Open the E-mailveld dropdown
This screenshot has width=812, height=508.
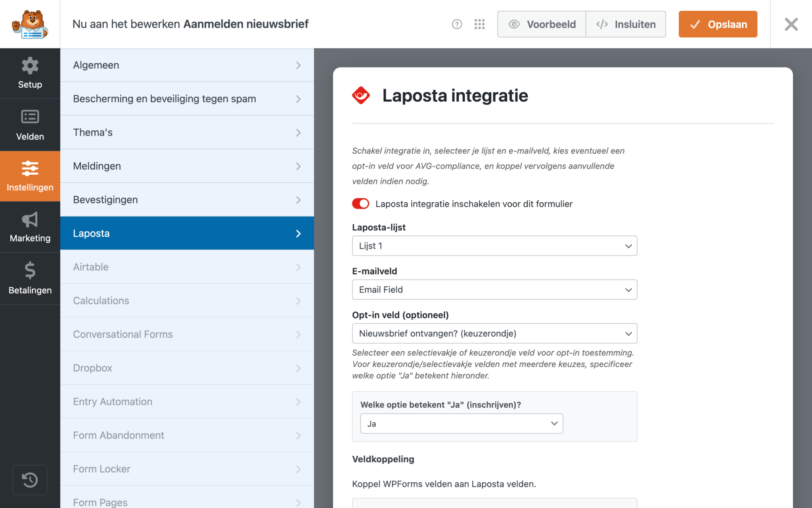tap(494, 290)
